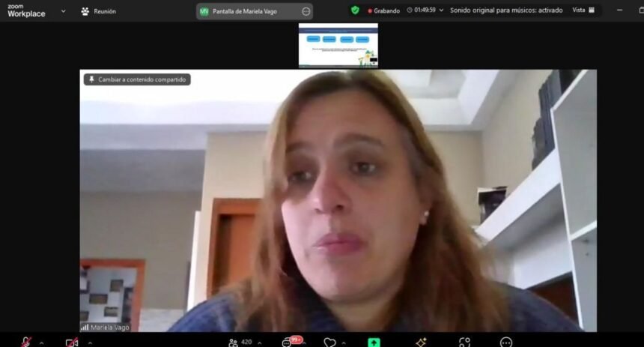Click the Grabando recording indicator
The height and width of the screenshot is (347, 644).
point(383,10)
